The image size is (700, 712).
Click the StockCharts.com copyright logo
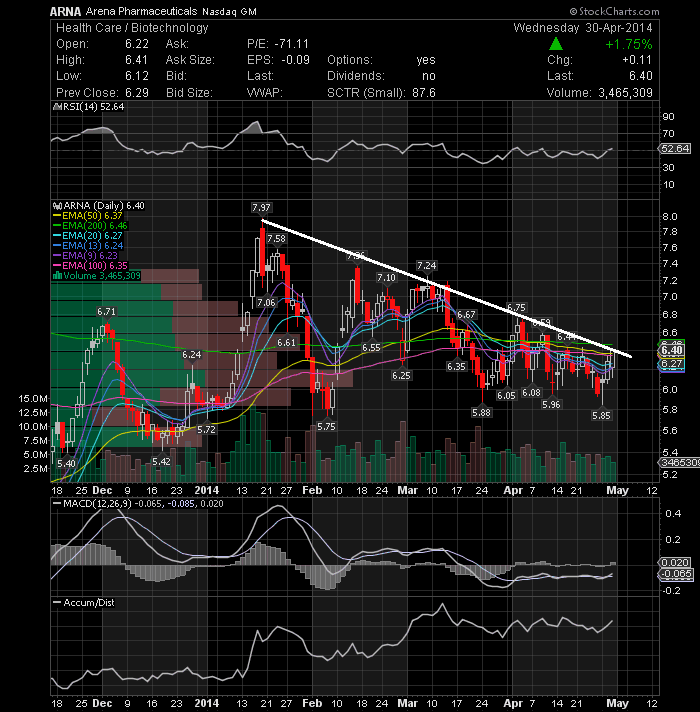(x=614, y=11)
